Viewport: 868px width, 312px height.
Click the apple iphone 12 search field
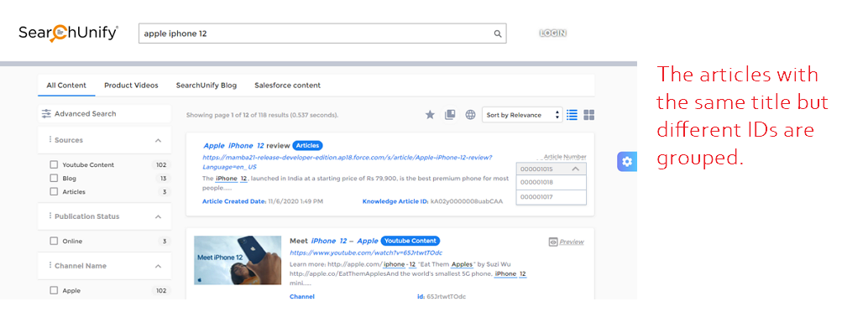coord(316,34)
